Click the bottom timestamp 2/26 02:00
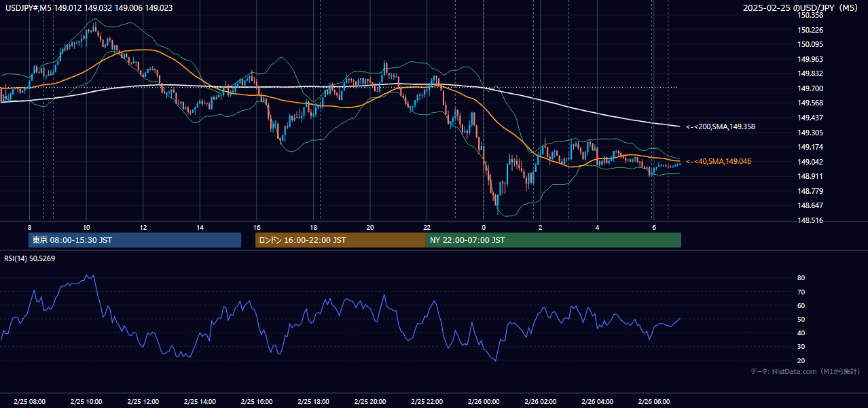 click(540, 402)
